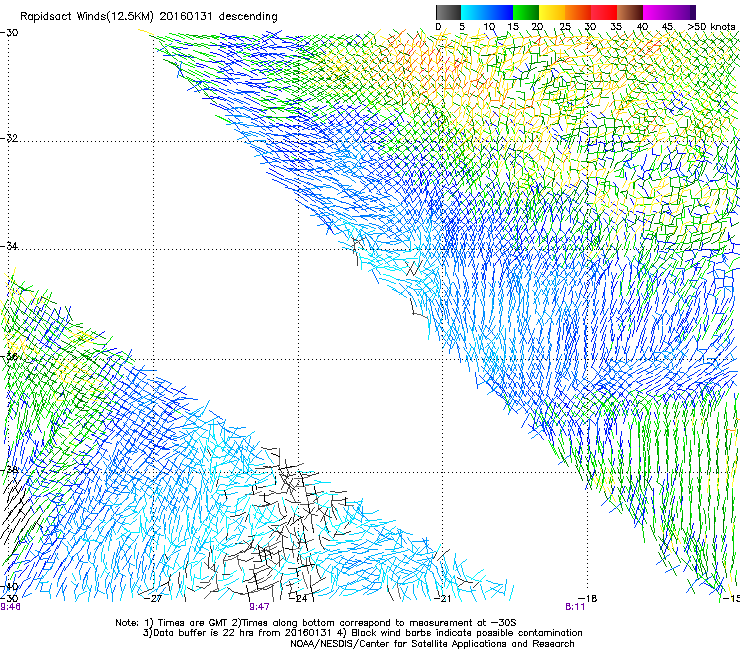Click the '25' legend scale number

565,27
